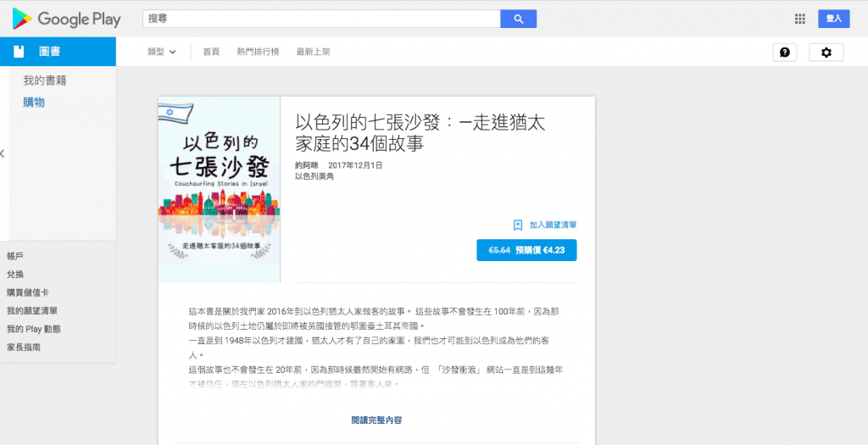The image size is (868, 445).
Task: Click the 預購價 €4.23 pre-order button
Action: (x=526, y=250)
